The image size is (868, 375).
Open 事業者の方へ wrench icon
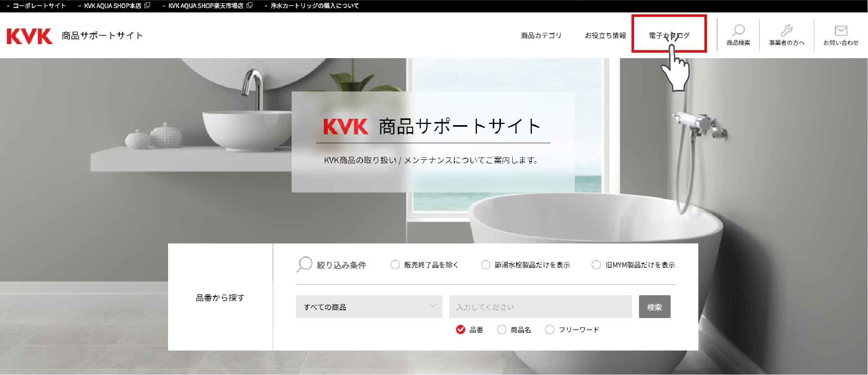click(x=787, y=30)
